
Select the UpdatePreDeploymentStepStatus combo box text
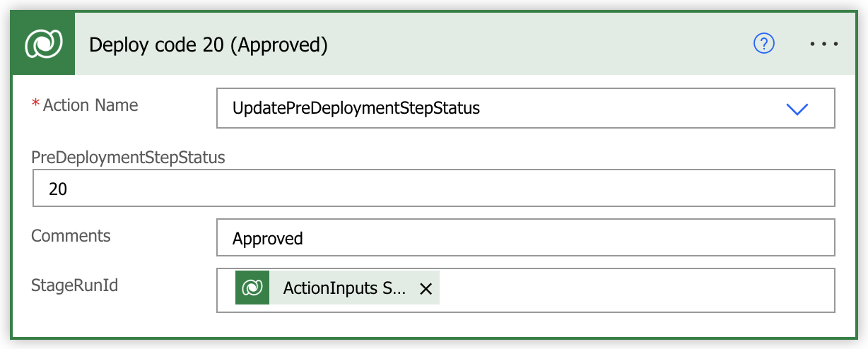[x=356, y=109]
